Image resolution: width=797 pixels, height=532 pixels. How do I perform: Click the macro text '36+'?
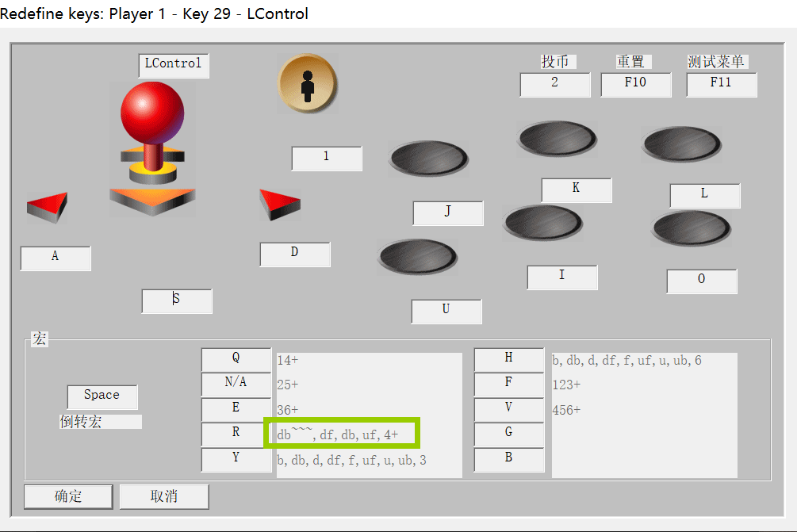[288, 410]
